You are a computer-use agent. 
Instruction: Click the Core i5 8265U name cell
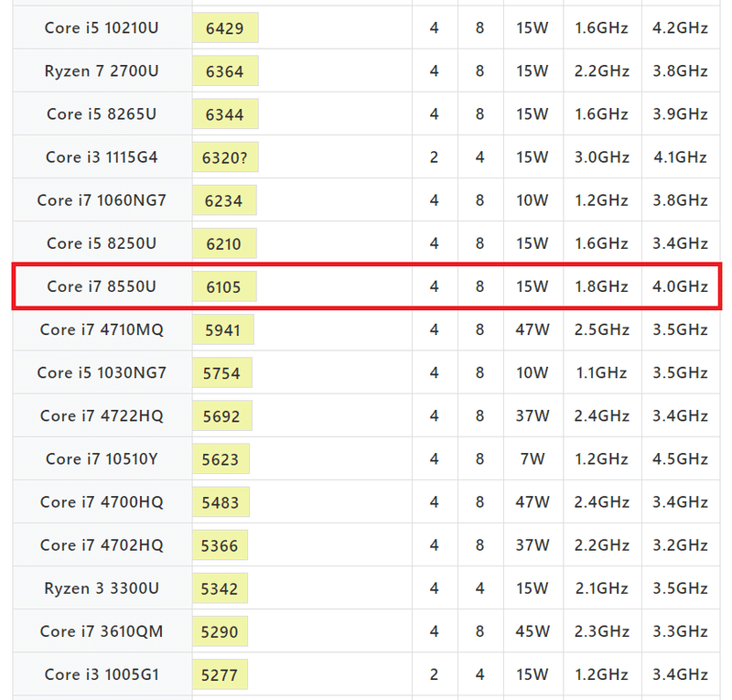[102, 114]
